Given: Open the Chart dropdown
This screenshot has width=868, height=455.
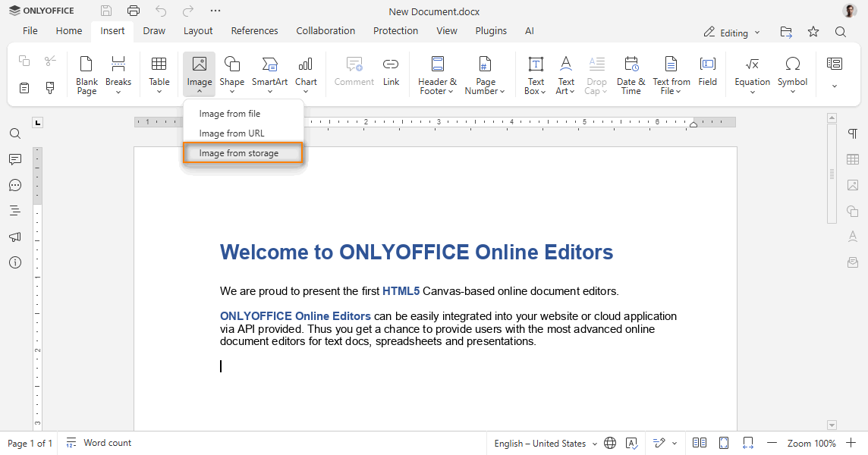Looking at the screenshot, I should [306, 75].
